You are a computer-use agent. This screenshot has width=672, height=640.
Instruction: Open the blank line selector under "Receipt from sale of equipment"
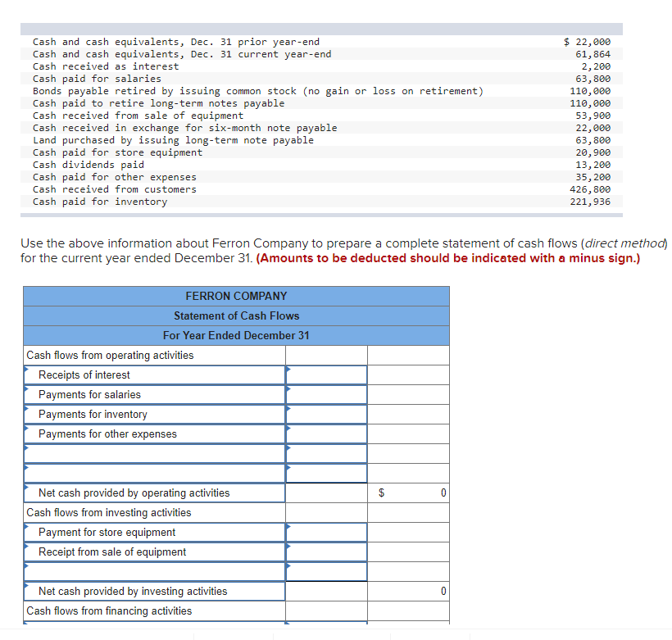(x=152, y=571)
